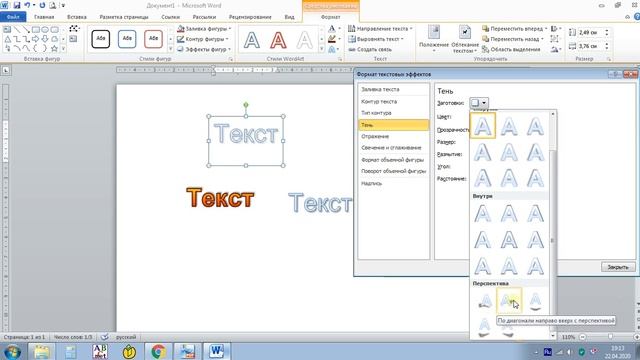Viewport: 640px width, 360px height.
Task: Click Создать связь button
Action: click(370, 49)
